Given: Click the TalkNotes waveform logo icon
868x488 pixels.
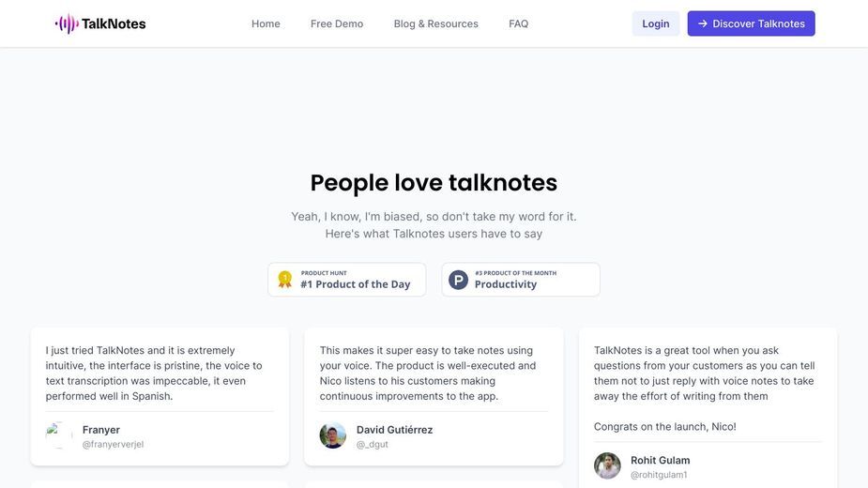Looking at the screenshot, I should tap(67, 23).
